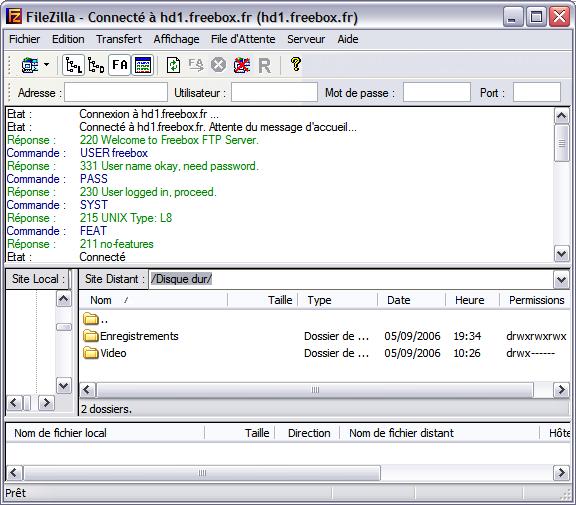
Task: Open the Transfert menu
Action: 119,39
